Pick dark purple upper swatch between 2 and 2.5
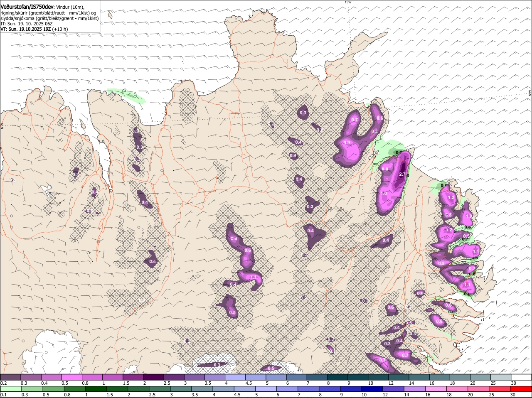The image size is (532, 398). click(x=153, y=377)
